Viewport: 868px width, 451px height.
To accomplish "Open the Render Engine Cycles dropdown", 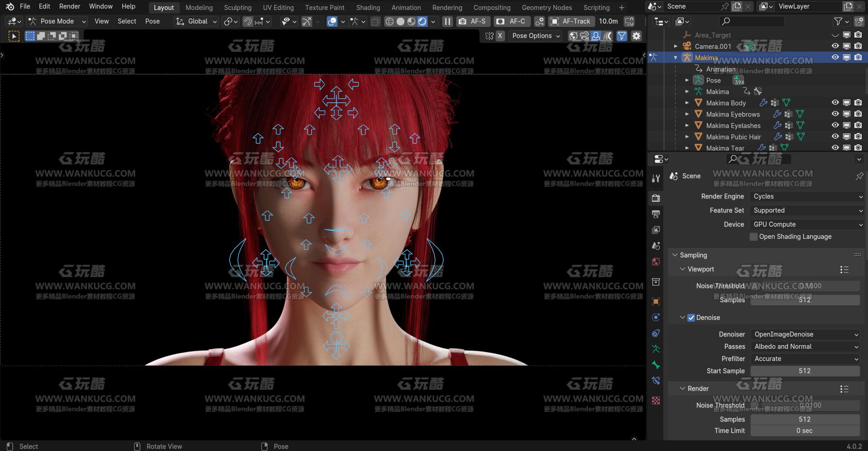I will click(x=807, y=196).
